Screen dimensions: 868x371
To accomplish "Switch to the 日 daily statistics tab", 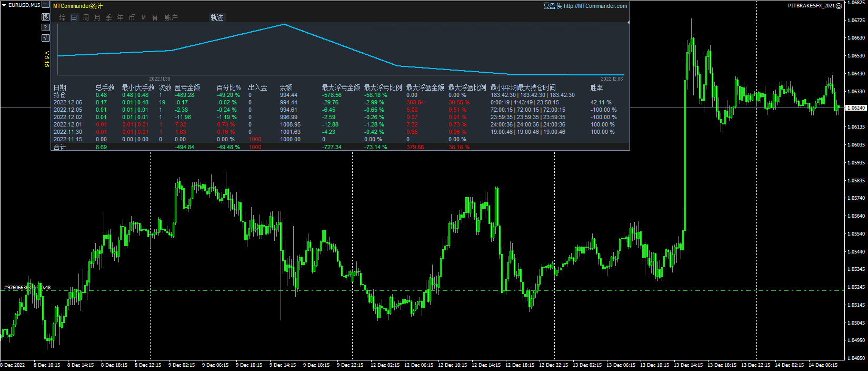I will click(x=74, y=17).
